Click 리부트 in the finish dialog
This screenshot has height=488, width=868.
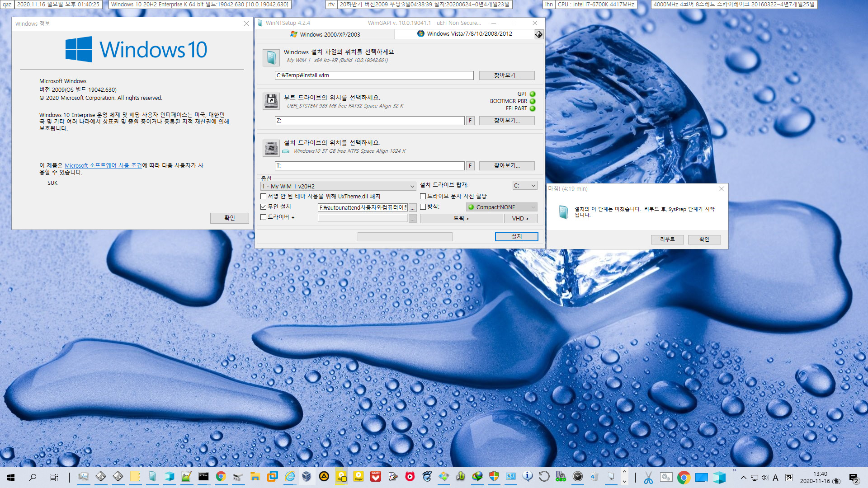point(667,239)
